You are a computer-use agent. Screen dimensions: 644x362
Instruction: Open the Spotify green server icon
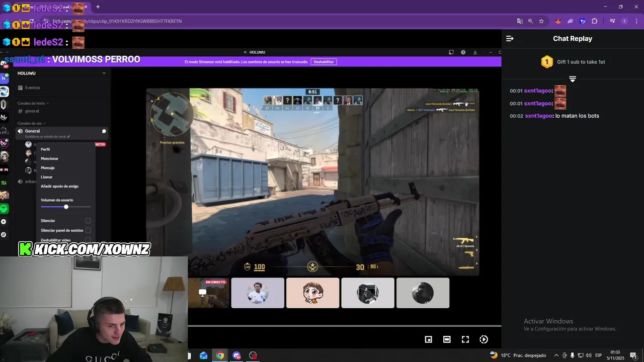(4, 209)
